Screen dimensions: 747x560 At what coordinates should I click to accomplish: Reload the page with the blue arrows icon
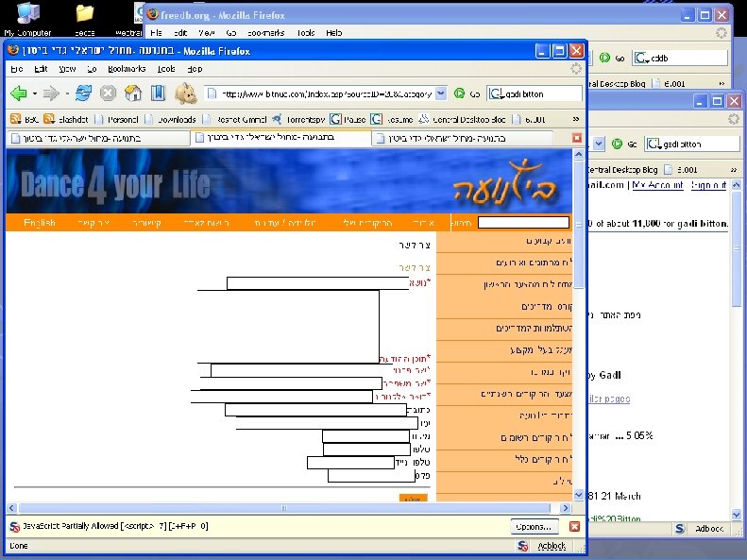coord(83,93)
